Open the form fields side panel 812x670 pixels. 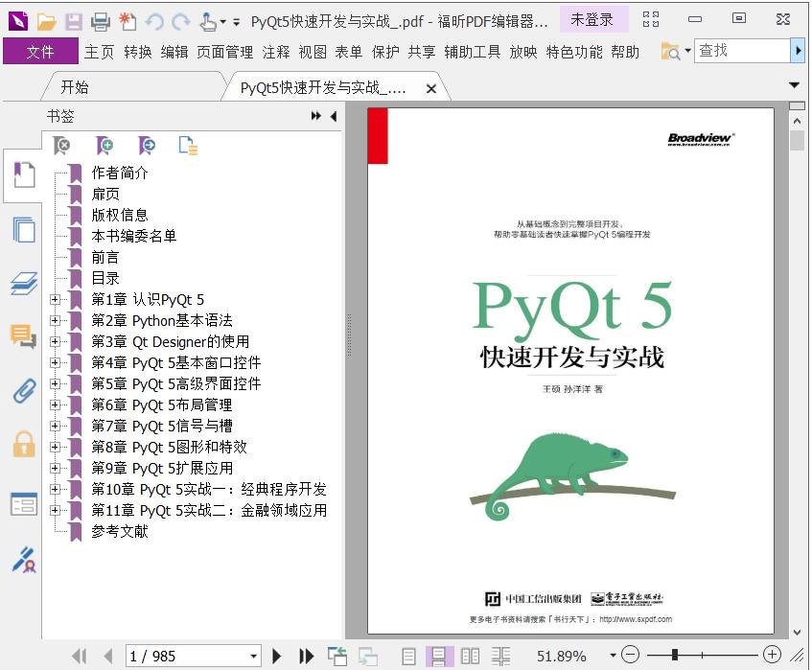point(24,504)
